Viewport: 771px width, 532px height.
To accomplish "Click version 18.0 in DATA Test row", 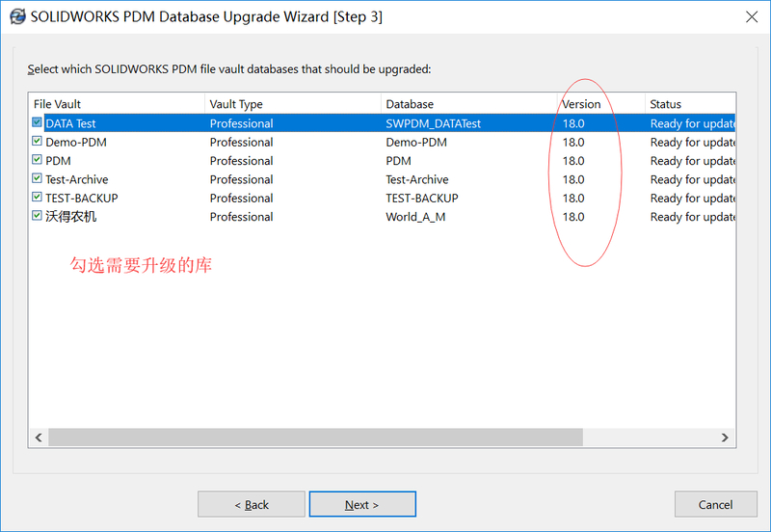I will (x=573, y=123).
